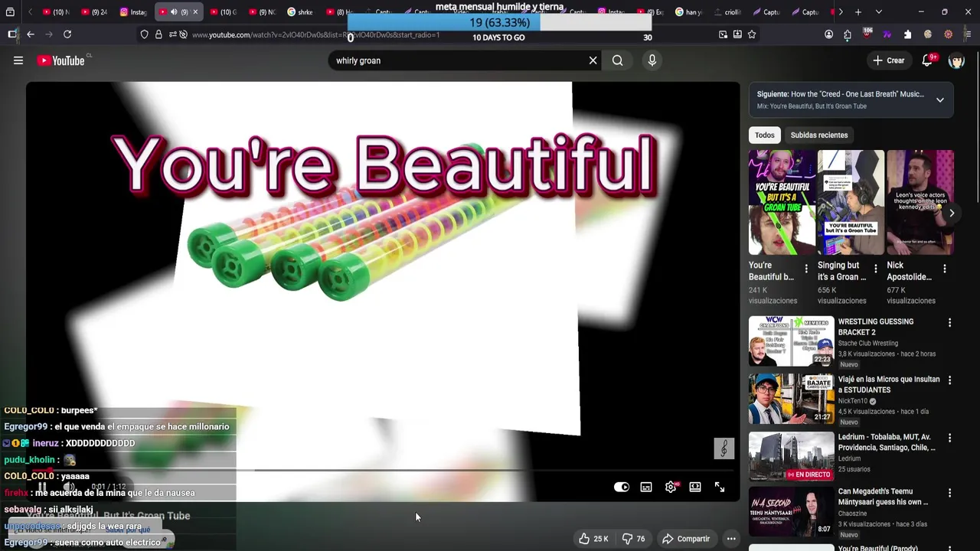Seek on the video progress bar

point(383,470)
